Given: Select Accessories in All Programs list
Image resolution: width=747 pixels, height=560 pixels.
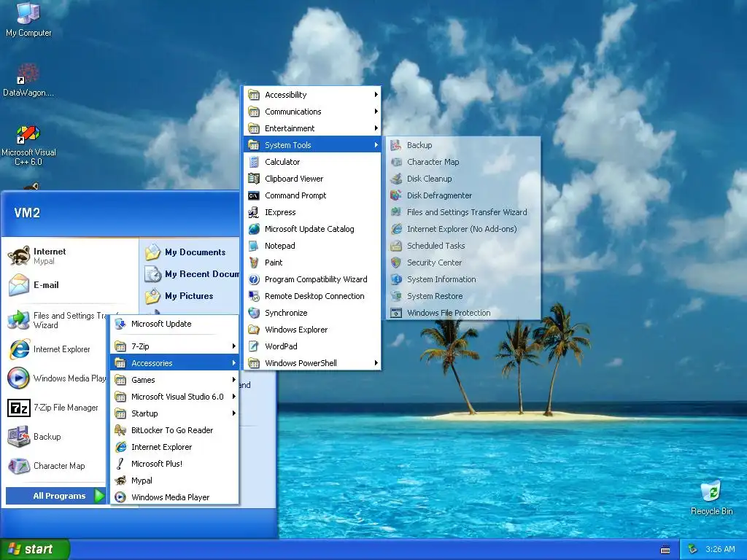Looking at the screenshot, I should pos(174,363).
